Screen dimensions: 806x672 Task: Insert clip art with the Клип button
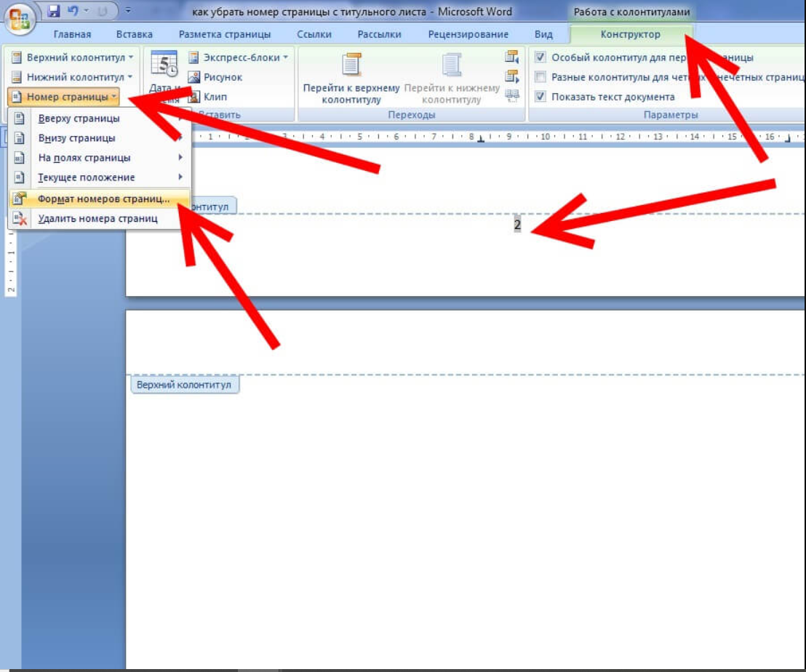(x=207, y=97)
